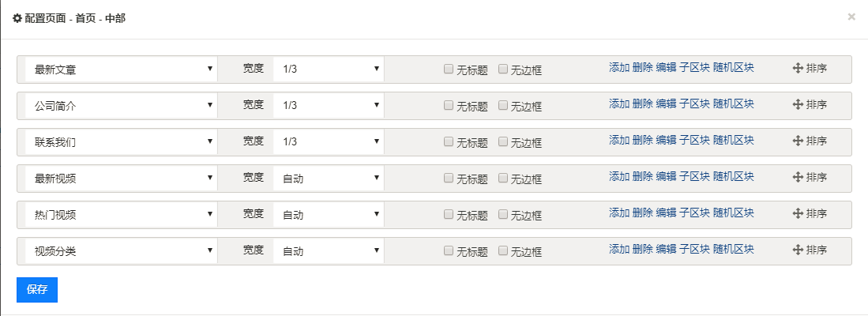Close the 配置页面 dialog with X
The image size is (868, 316).
(x=851, y=17)
